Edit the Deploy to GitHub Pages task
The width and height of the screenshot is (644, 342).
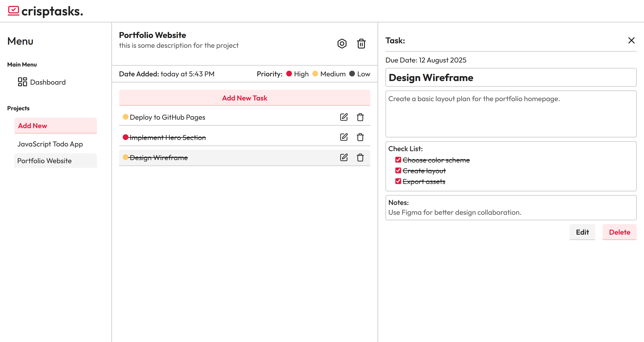(x=344, y=117)
